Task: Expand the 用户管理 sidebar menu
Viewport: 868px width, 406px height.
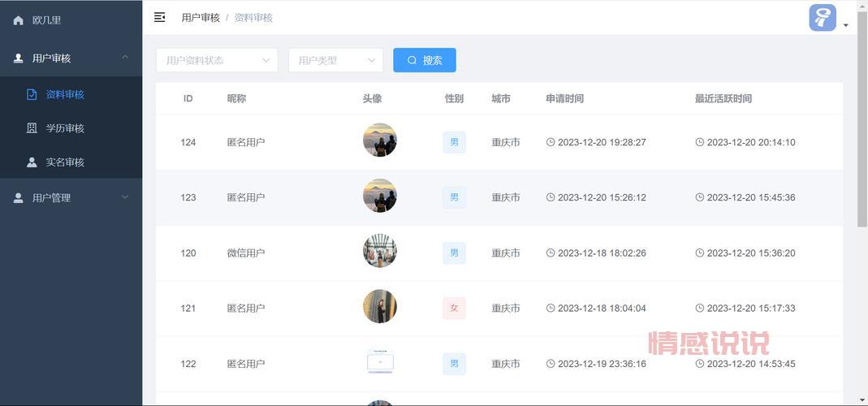Action: click(71, 198)
